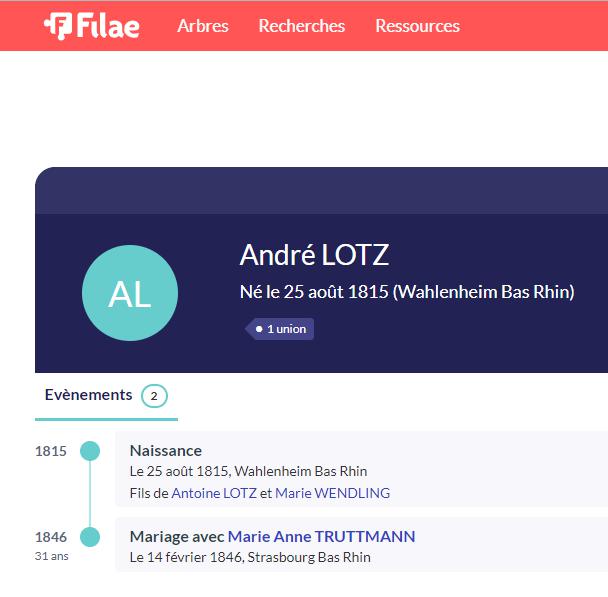
Task: Open the Recherches menu
Action: (x=302, y=26)
